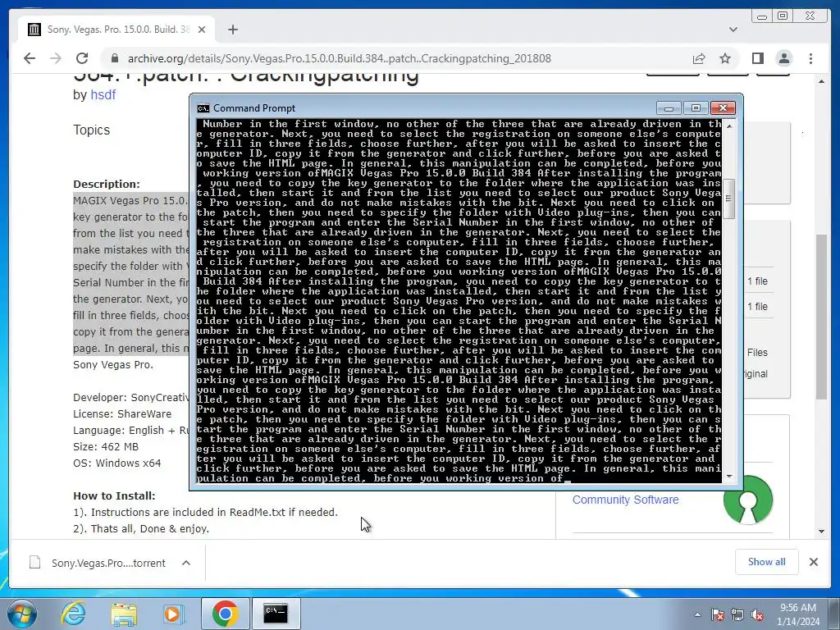The image size is (840, 630).
Task: Open the Community Software link
Action: coord(625,500)
